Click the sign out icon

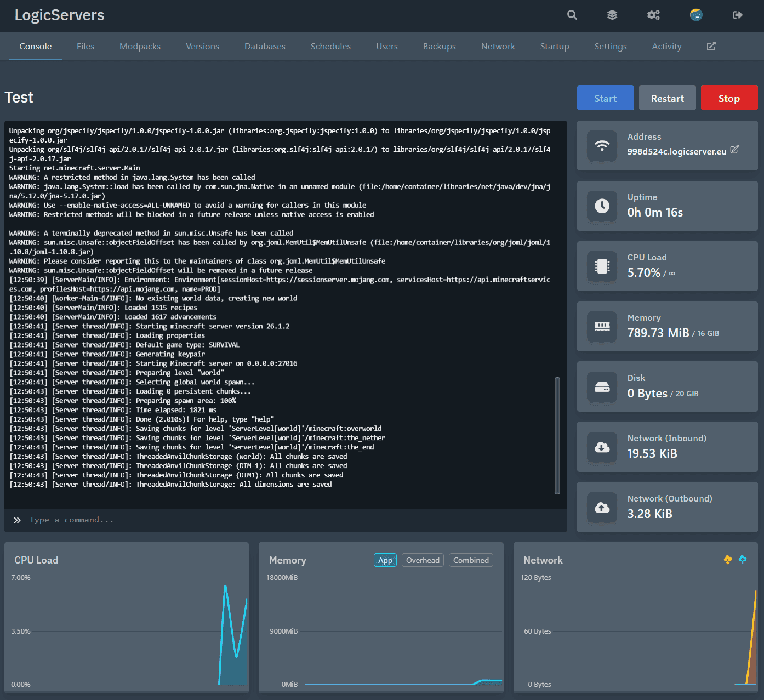click(x=738, y=15)
